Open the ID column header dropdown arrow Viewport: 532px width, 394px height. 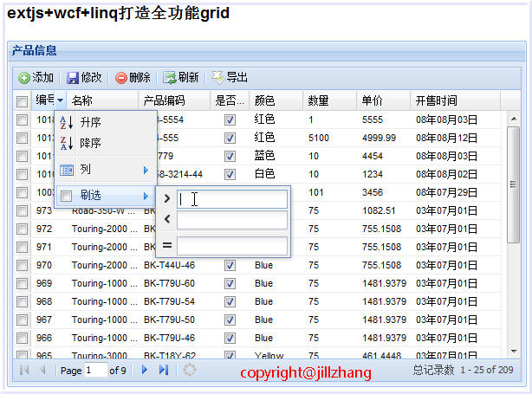(x=60, y=101)
